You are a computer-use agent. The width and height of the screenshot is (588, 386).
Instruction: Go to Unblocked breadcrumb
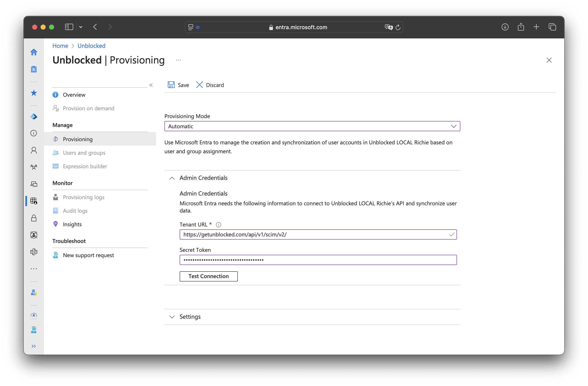pyautogui.click(x=91, y=46)
